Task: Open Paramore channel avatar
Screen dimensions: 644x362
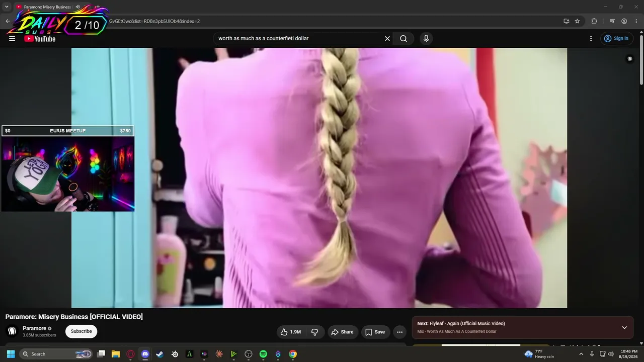Action: (x=12, y=331)
